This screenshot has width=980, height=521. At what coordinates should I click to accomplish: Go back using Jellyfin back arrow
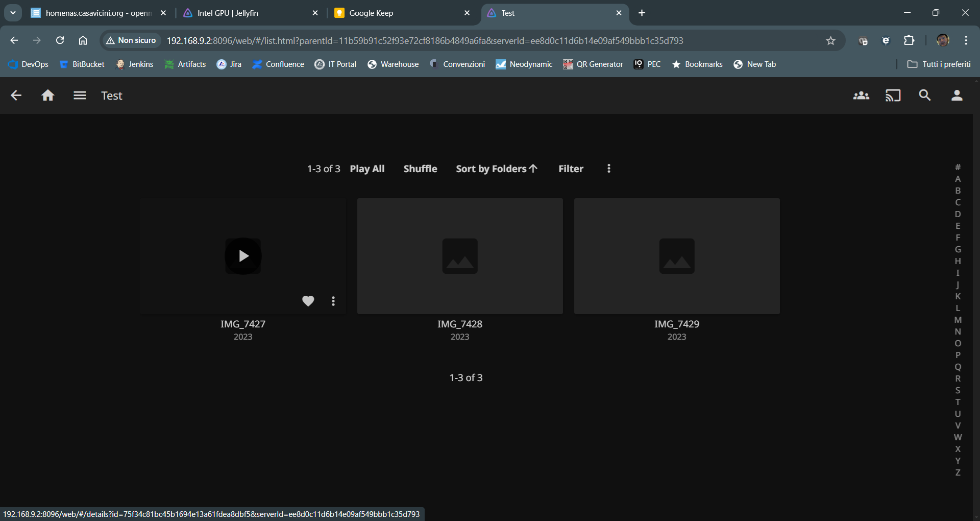coord(16,96)
